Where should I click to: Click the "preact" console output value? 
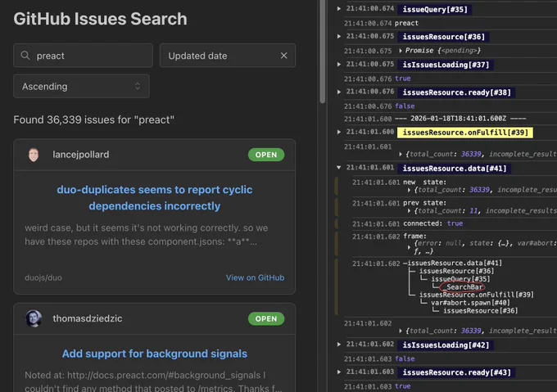(x=406, y=23)
